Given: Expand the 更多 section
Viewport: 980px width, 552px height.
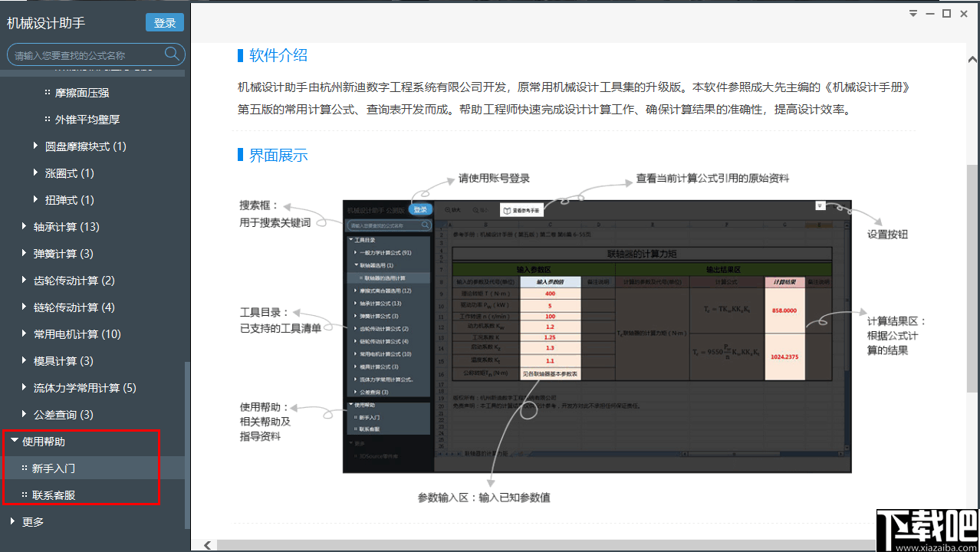Looking at the screenshot, I should [x=14, y=522].
